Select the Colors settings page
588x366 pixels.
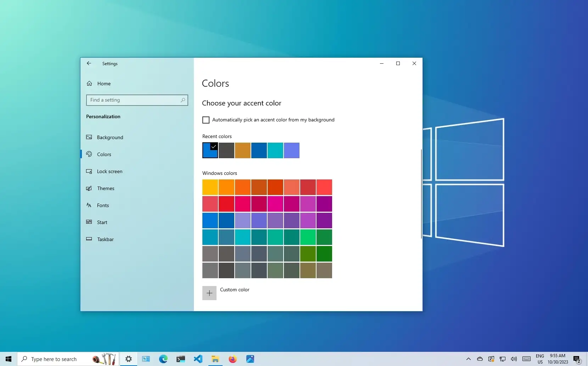(104, 154)
